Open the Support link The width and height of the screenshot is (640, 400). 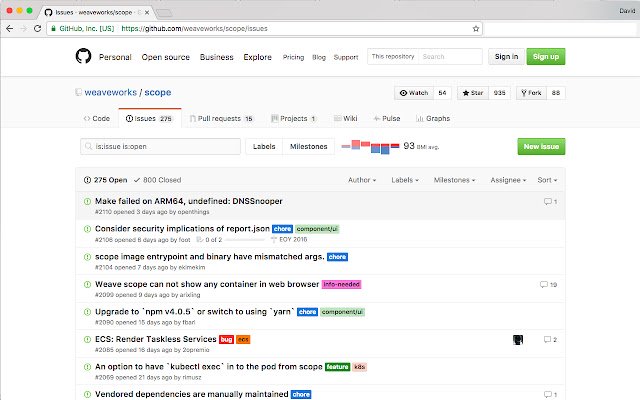(x=346, y=57)
